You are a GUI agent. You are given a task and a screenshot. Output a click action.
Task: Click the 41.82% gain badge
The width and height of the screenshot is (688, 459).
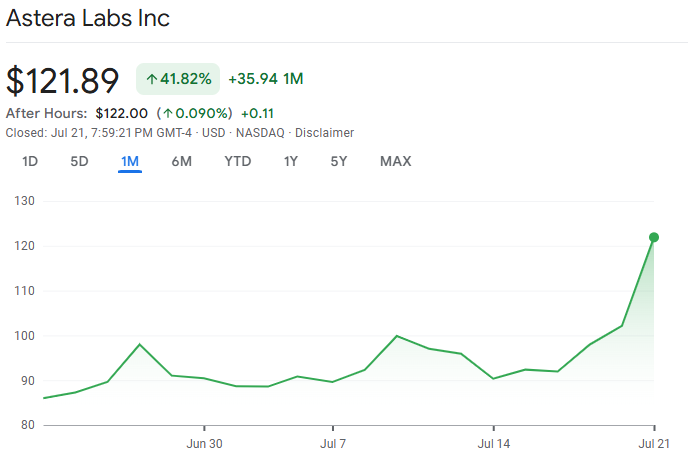click(178, 79)
